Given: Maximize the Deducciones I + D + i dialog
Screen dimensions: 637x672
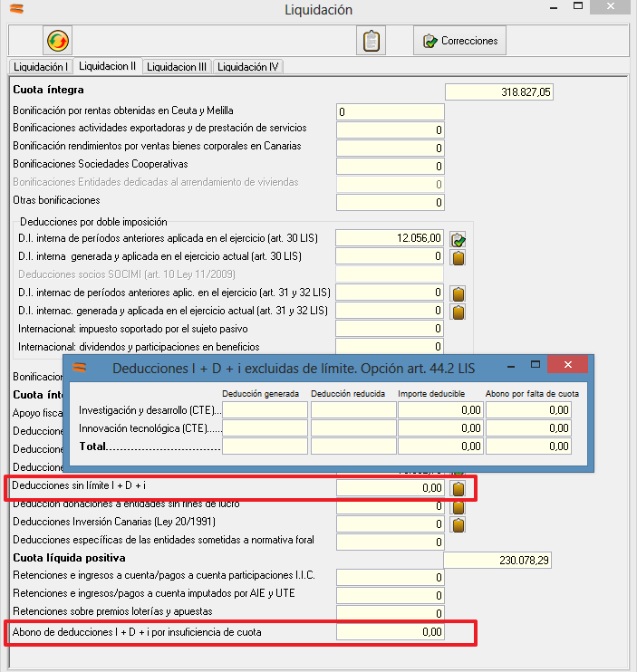Looking at the screenshot, I should (x=536, y=365).
